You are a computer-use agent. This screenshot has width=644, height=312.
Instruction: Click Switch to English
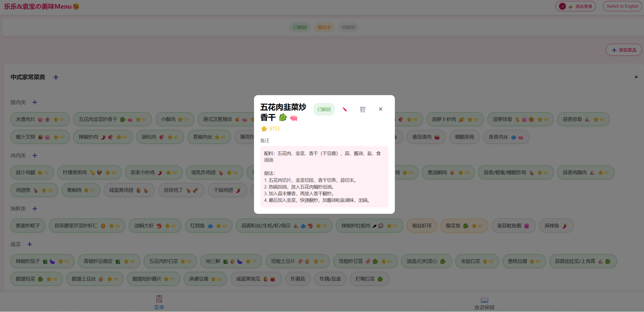point(622,6)
